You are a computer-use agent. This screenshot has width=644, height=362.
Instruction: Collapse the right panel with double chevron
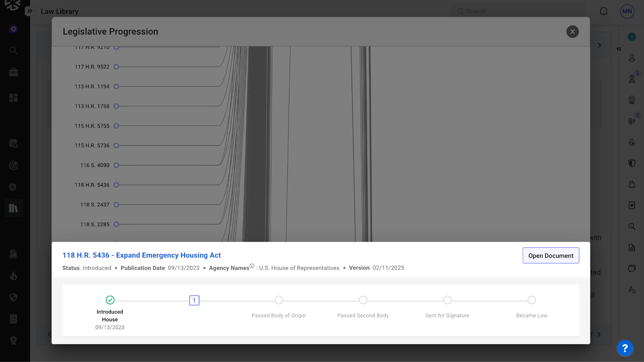click(x=619, y=49)
